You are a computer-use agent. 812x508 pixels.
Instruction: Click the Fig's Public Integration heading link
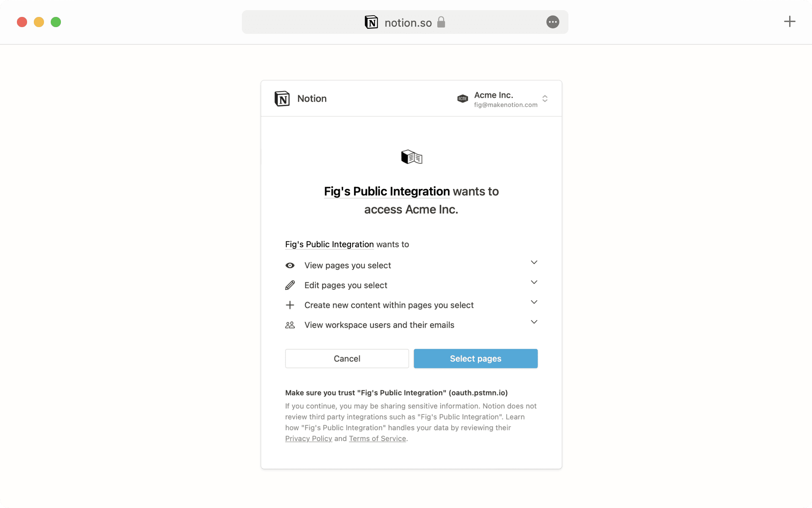(386, 191)
